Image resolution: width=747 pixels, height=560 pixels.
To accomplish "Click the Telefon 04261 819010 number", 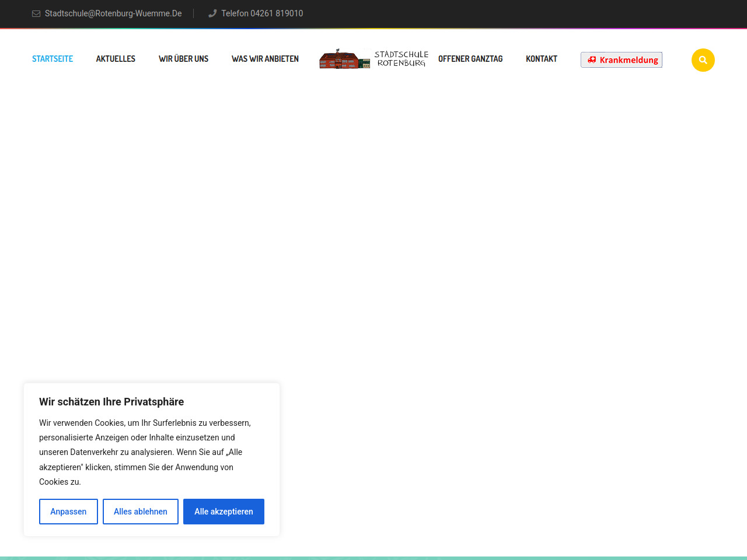I will pos(262,13).
